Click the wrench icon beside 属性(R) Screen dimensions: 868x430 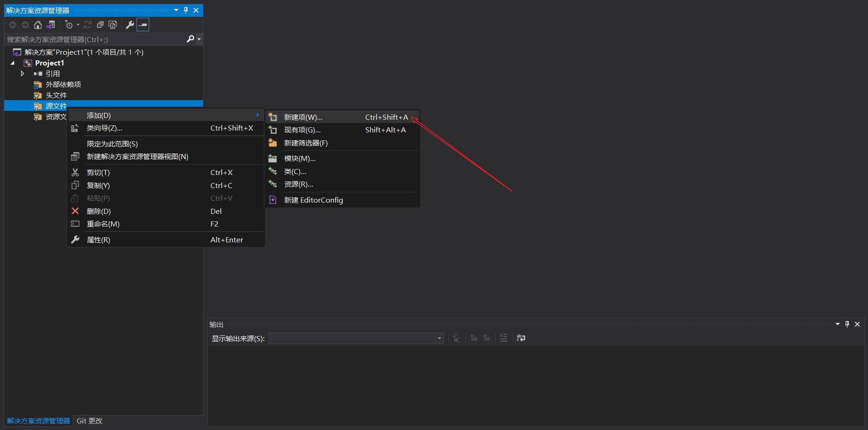[75, 240]
